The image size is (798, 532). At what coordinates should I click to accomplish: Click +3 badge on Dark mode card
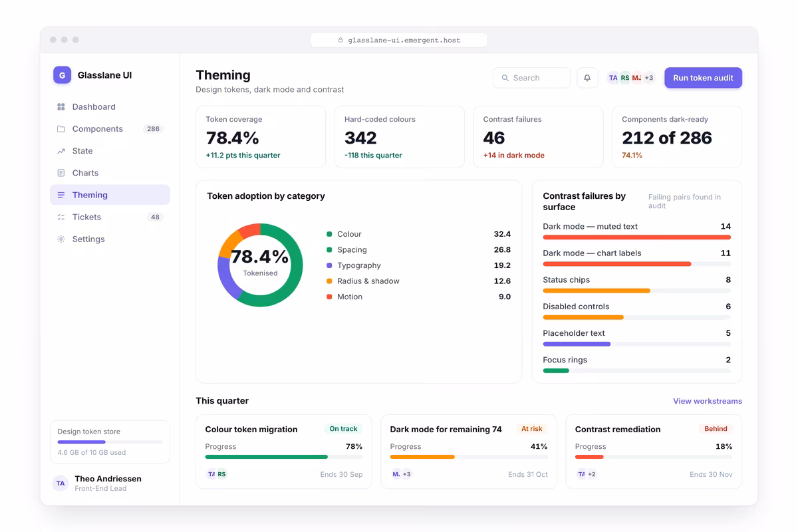pos(406,474)
